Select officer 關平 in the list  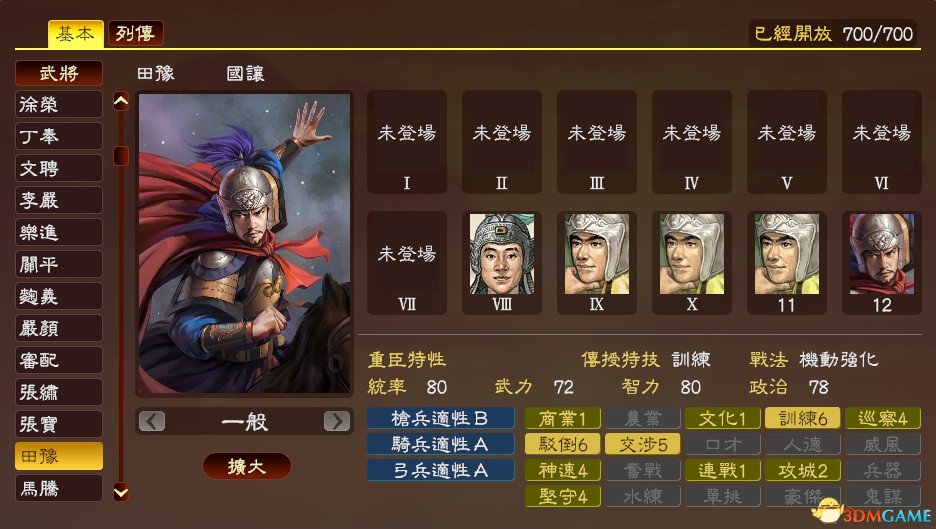58,264
